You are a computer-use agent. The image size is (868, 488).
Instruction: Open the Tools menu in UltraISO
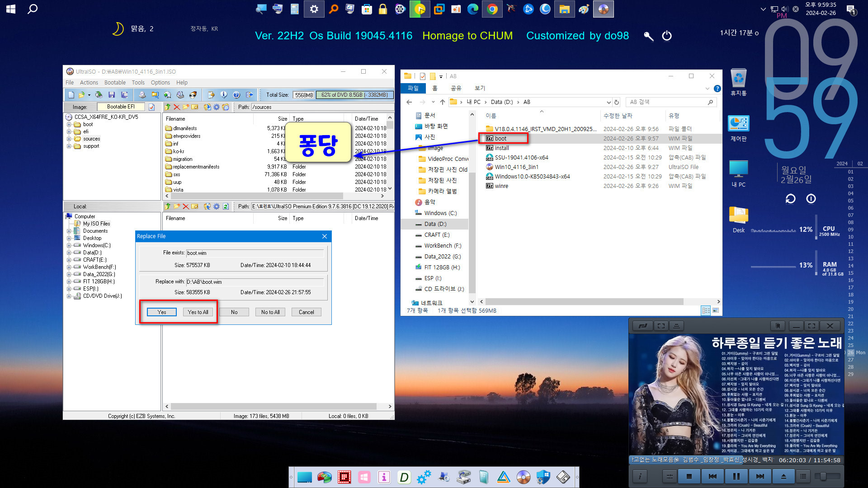pos(138,83)
